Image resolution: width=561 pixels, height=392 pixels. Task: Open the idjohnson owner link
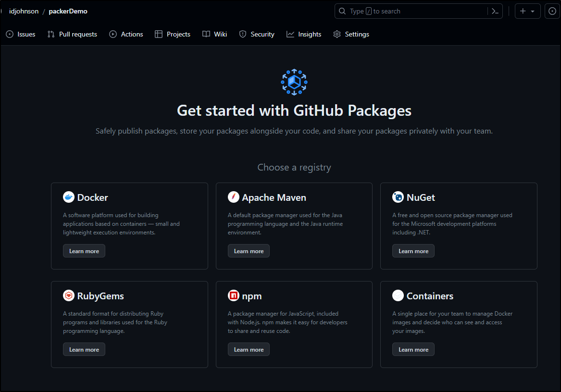point(24,11)
